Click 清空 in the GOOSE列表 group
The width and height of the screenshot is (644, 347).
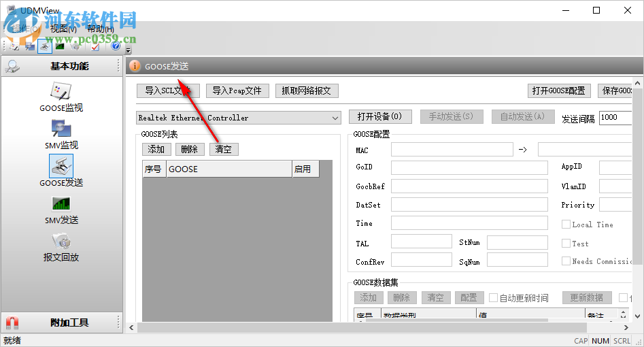click(x=224, y=149)
